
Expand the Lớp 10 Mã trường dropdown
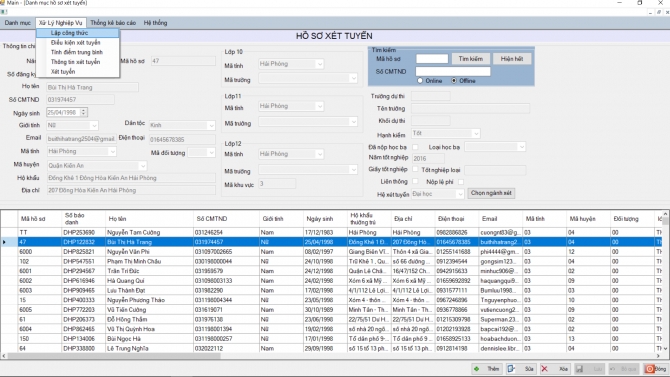point(353,78)
